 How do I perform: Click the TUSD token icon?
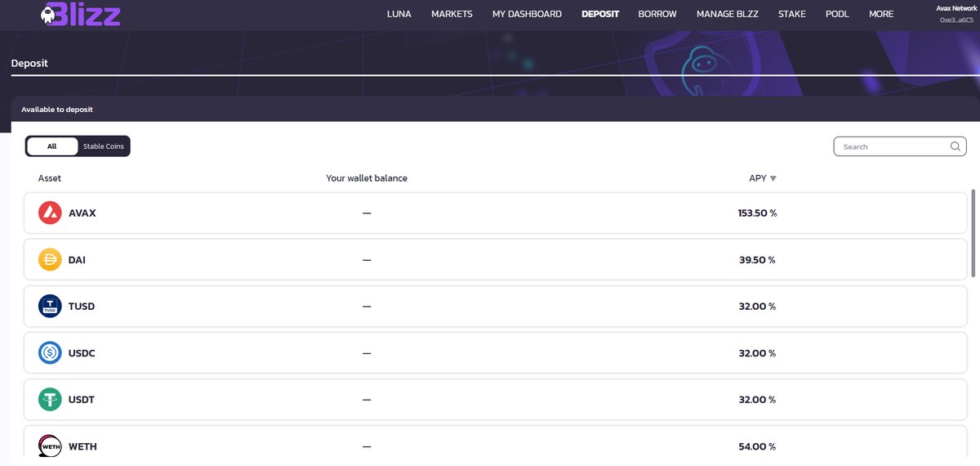[x=50, y=307]
